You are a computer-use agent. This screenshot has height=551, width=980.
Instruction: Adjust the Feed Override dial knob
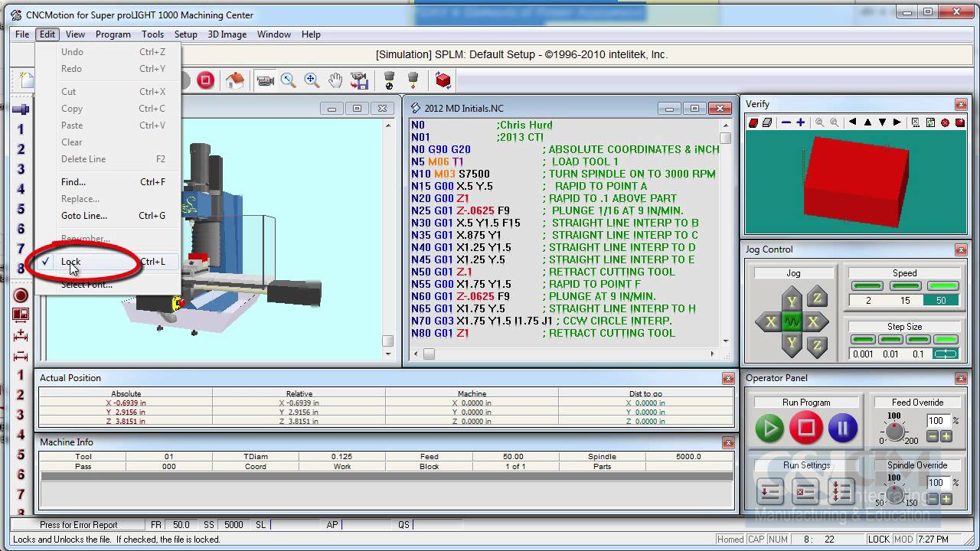pyautogui.click(x=893, y=431)
